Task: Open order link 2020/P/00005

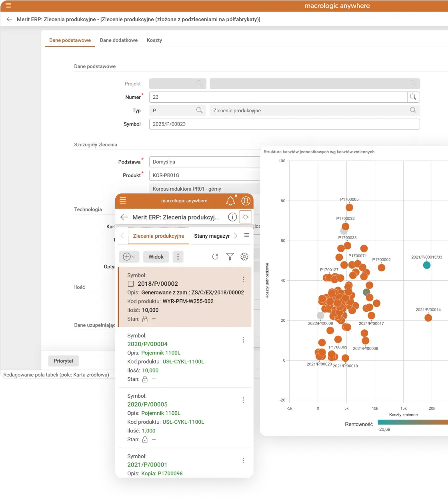Action: pos(147,404)
